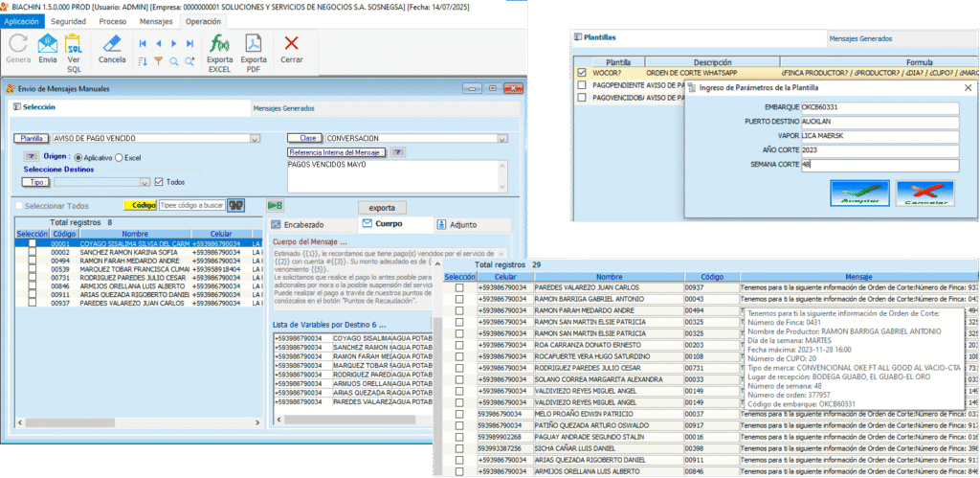The height and width of the screenshot is (478, 980).
Task: Click the red X cancel button in parameters dialog
Action: pyautogui.click(x=924, y=193)
